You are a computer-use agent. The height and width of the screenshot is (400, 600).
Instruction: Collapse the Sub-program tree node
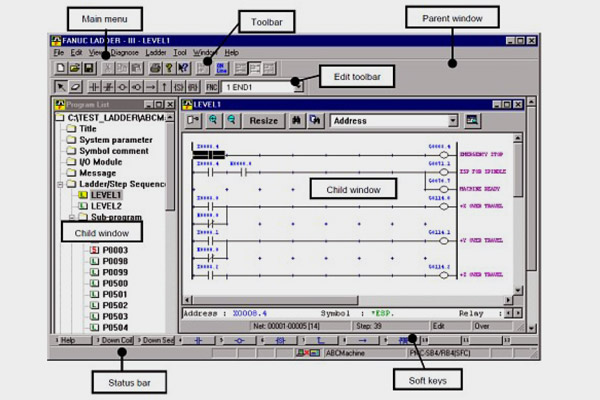72,217
